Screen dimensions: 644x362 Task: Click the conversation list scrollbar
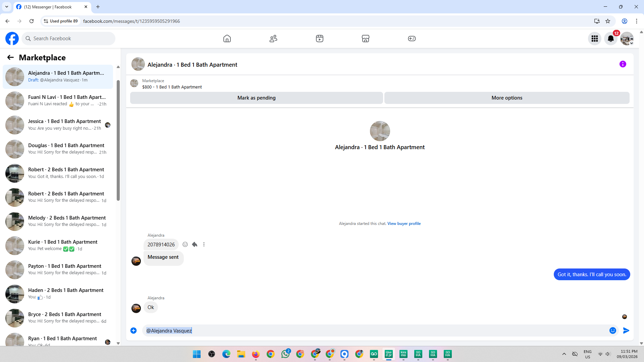[x=118, y=141]
